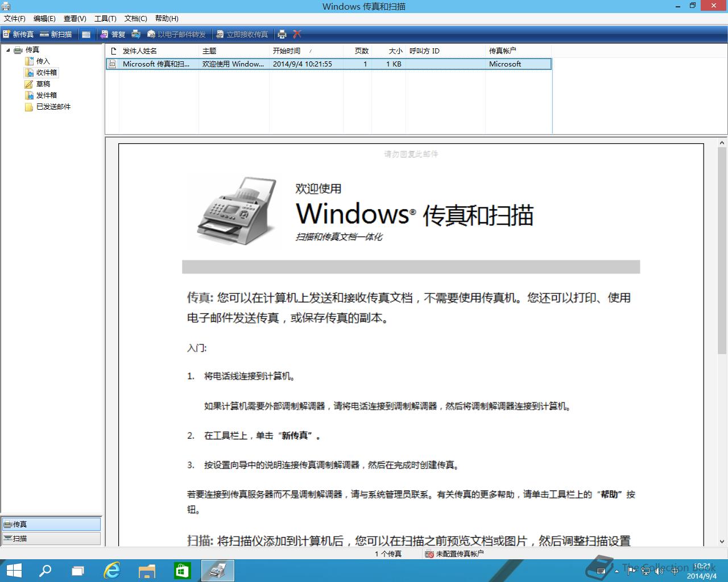Collapse the 传真 tree root node
Screen dimensions: 728x582
pos(8,50)
